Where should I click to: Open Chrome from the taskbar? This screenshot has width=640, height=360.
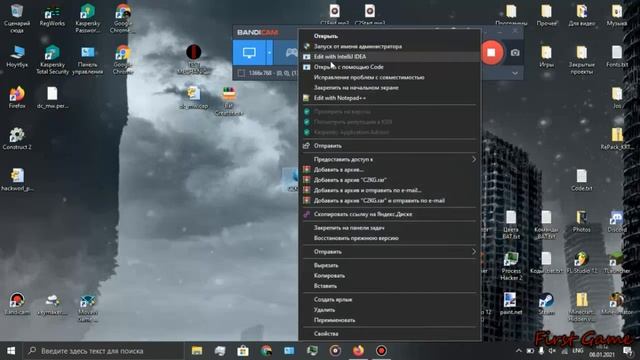coord(266,351)
